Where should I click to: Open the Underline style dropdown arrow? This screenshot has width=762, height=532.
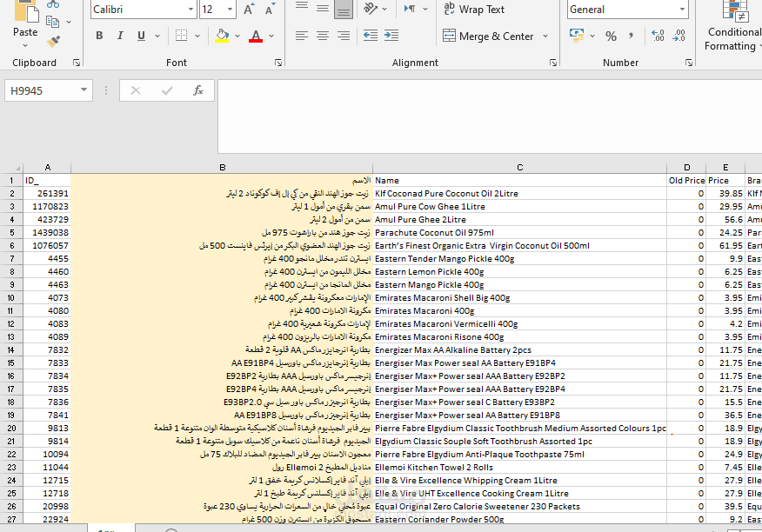157,36
